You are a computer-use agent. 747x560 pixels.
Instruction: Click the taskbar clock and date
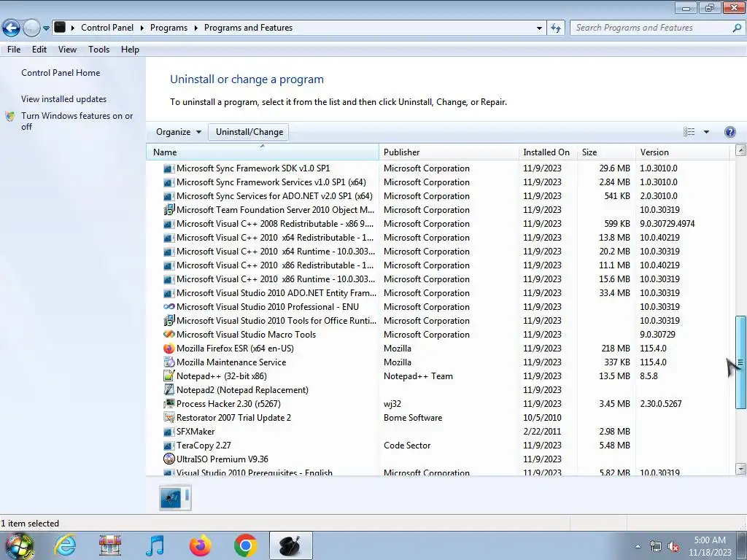click(709, 546)
